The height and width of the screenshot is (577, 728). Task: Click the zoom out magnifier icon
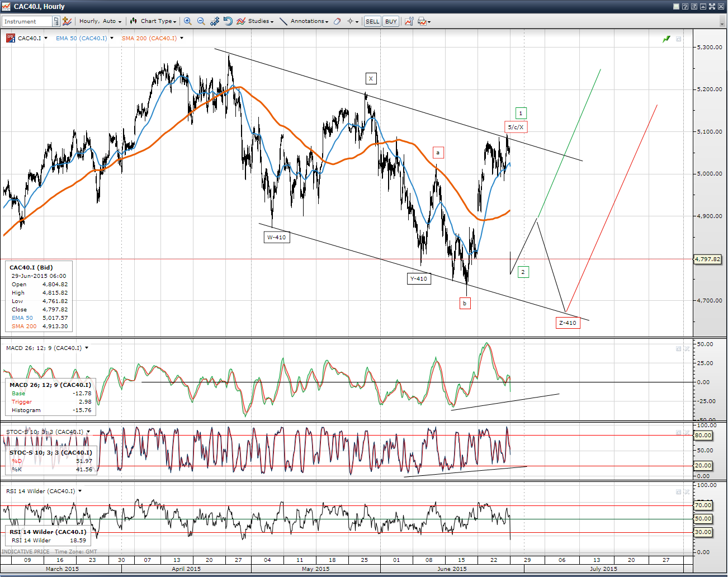point(201,21)
